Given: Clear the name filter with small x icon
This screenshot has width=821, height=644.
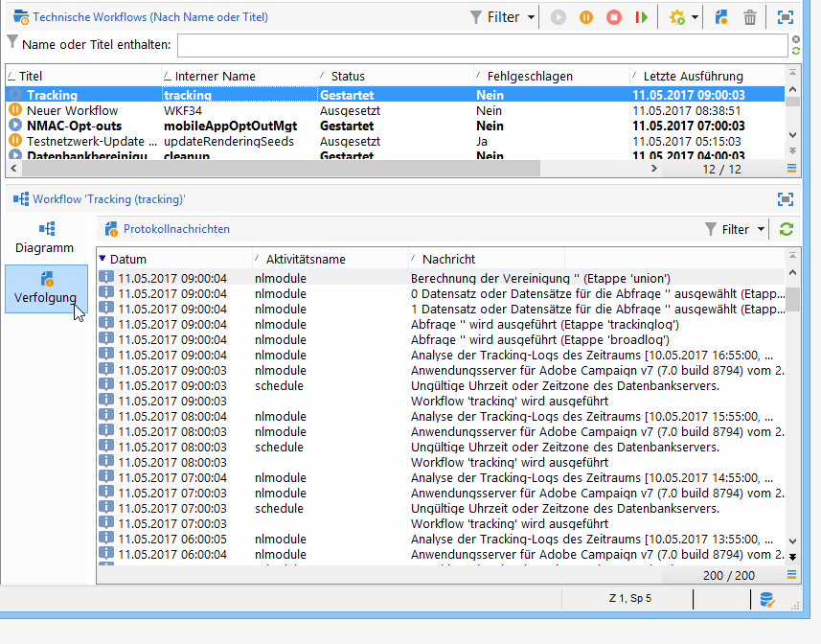Looking at the screenshot, I should point(795,39).
